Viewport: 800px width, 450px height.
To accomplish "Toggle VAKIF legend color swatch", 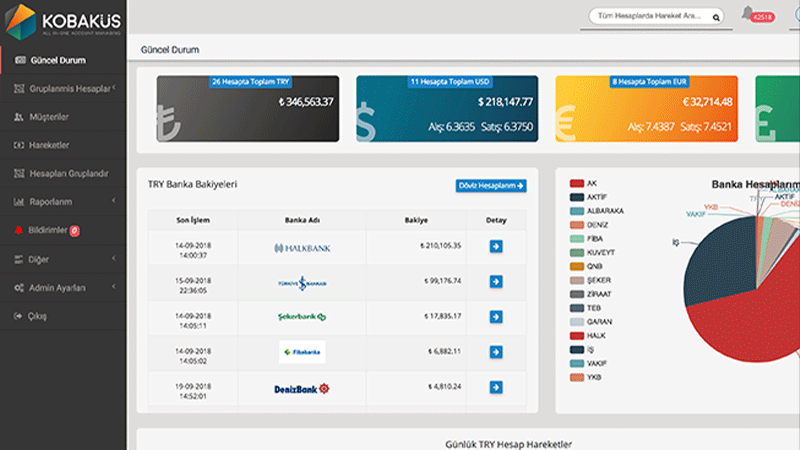I will (577, 364).
